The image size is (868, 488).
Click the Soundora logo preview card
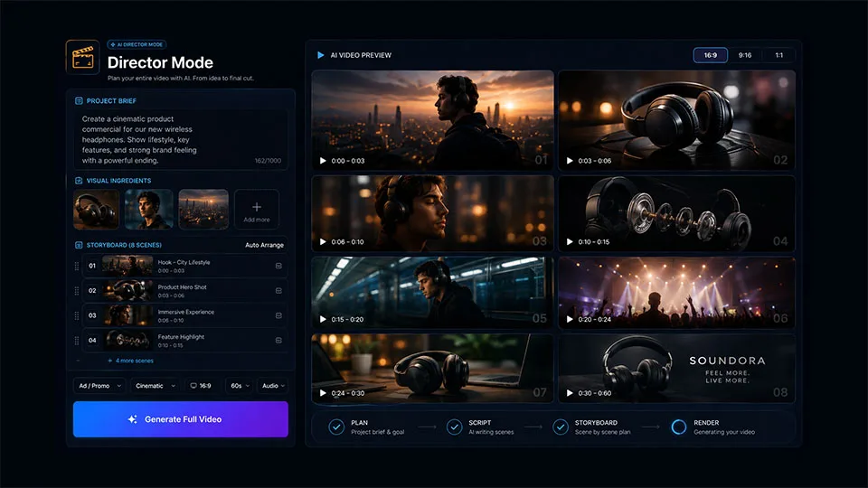[677, 368]
